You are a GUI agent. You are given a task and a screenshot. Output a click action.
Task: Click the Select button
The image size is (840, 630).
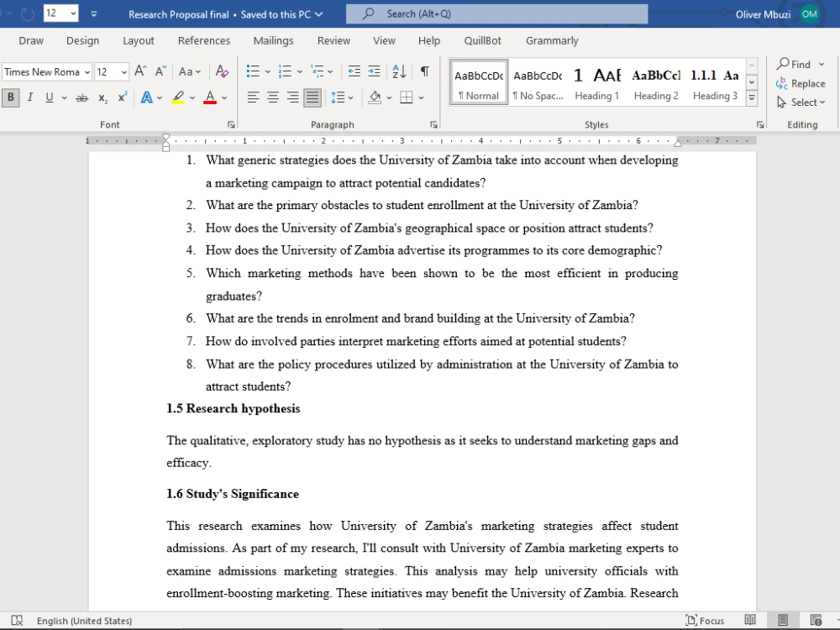point(801,102)
